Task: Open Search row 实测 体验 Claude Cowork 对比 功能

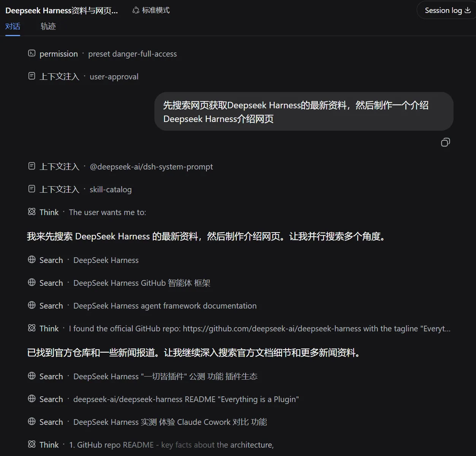Action: [148, 422]
